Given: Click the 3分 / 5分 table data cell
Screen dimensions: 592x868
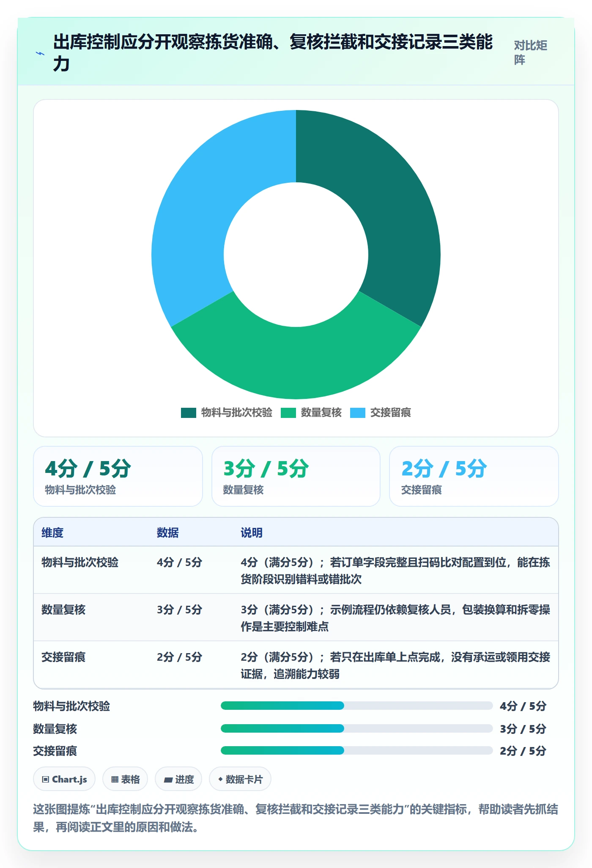Looking at the screenshot, I should [180, 610].
